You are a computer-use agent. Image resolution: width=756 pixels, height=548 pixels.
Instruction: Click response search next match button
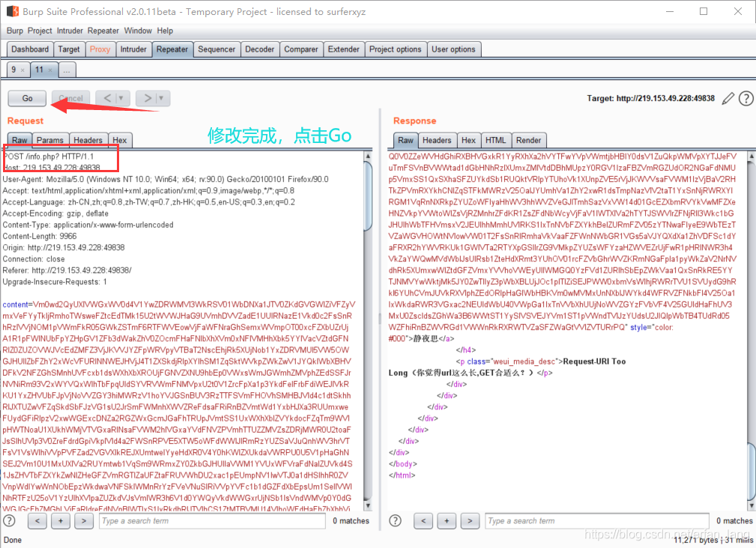[x=470, y=520]
